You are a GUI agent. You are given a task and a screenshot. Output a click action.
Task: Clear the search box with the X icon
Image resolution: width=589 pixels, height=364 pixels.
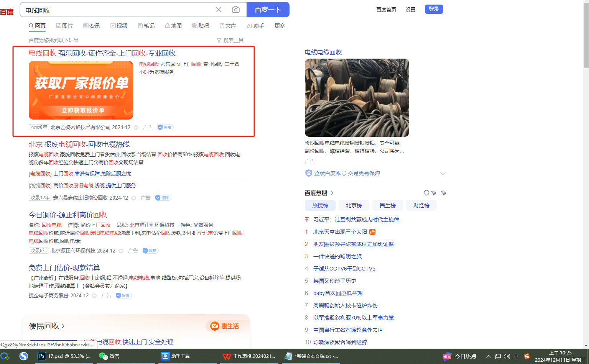pyautogui.click(x=219, y=10)
